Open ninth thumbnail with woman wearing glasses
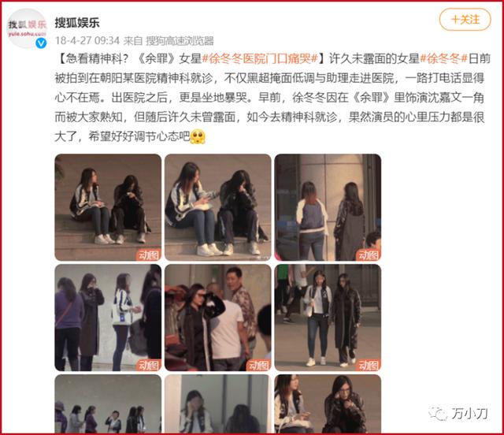This screenshot has height=435, width=504. 328,403
